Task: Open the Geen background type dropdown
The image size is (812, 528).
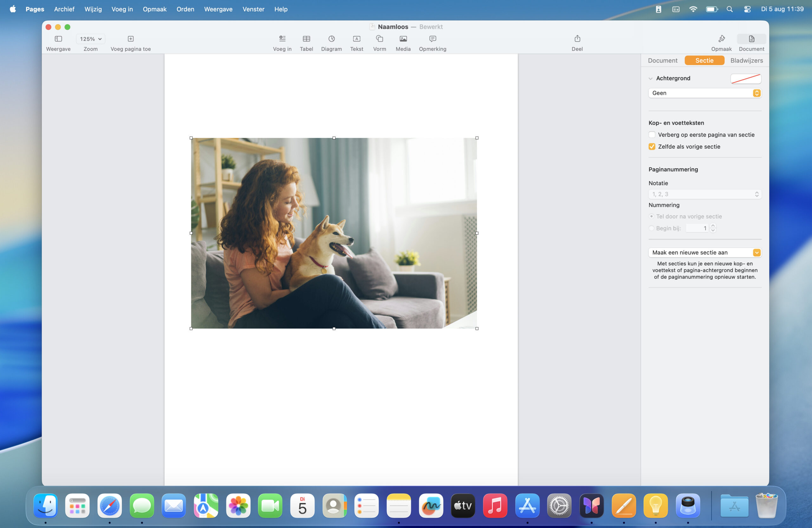Action: coord(704,93)
